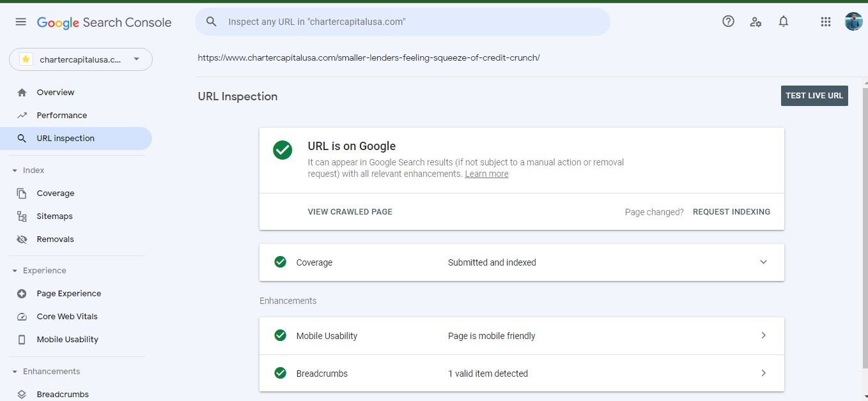
Task: Open the notifications bell
Action: pyautogui.click(x=784, y=22)
